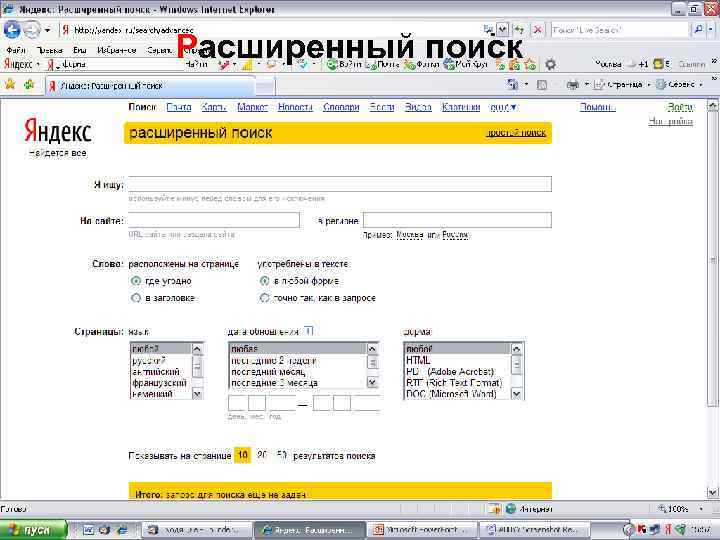Switch to the Яндекс: Расширенный поиск tab
The height and width of the screenshot is (540, 720).
(x=150, y=86)
